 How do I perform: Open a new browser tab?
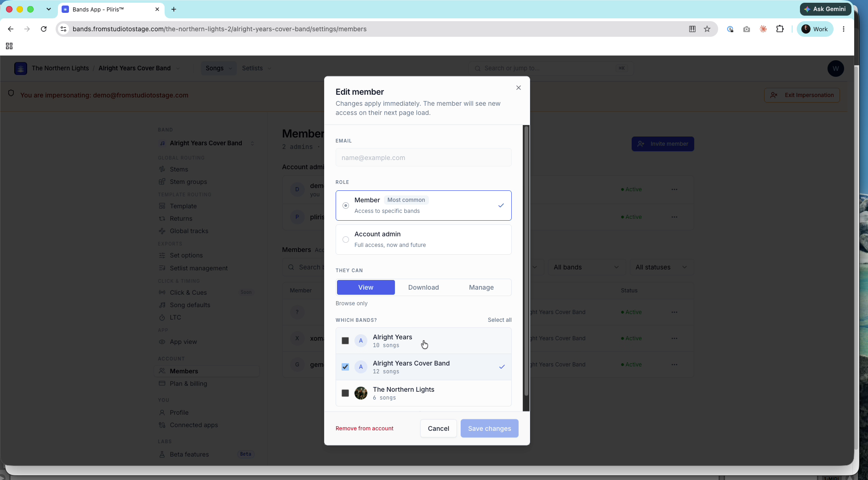pos(174,9)
